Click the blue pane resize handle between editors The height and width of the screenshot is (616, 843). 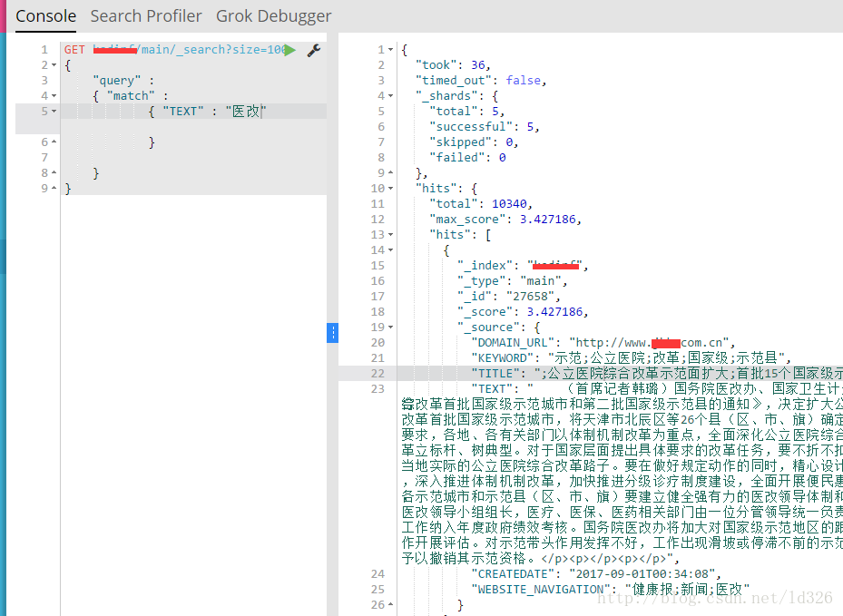tap(332, 333)
